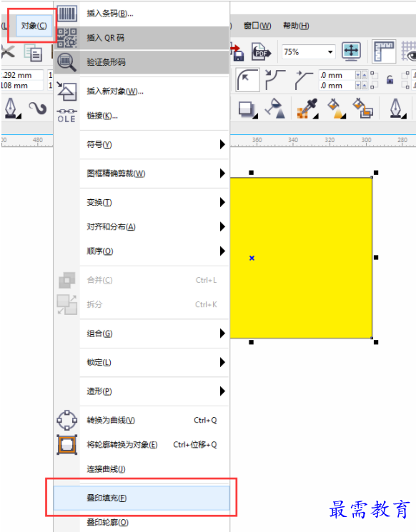Click the yellow rectangle on canvas
The image size is (416, 532).
coord(301,258)
